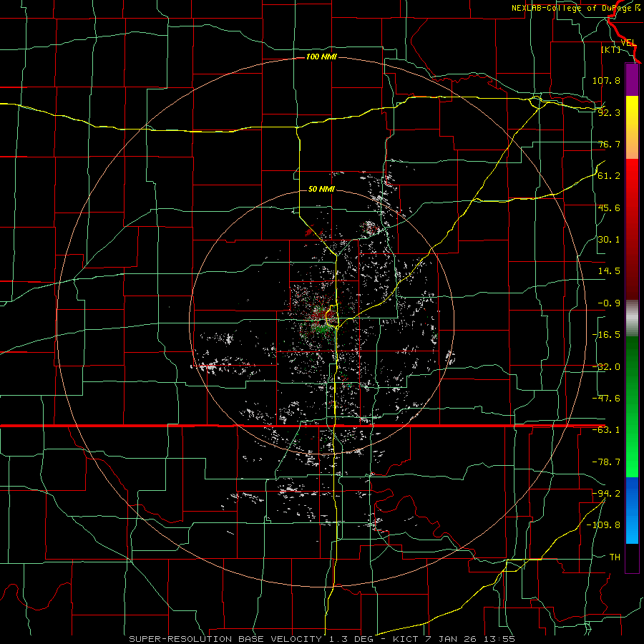Image resolution: width=644 pixels, height=644 pixels.
Task: Select the 61.2 scale value
Action: click(609, 176)
